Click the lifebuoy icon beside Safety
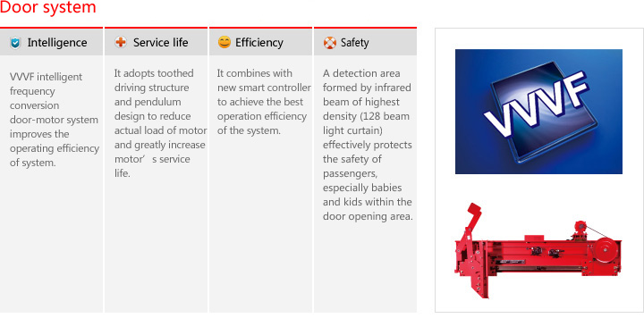 pos(330,42)
